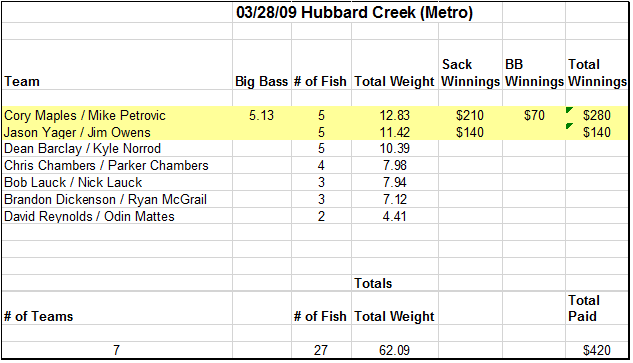Select the Hubbard Creek (Metro) title cell

click(x=354, y=13)
